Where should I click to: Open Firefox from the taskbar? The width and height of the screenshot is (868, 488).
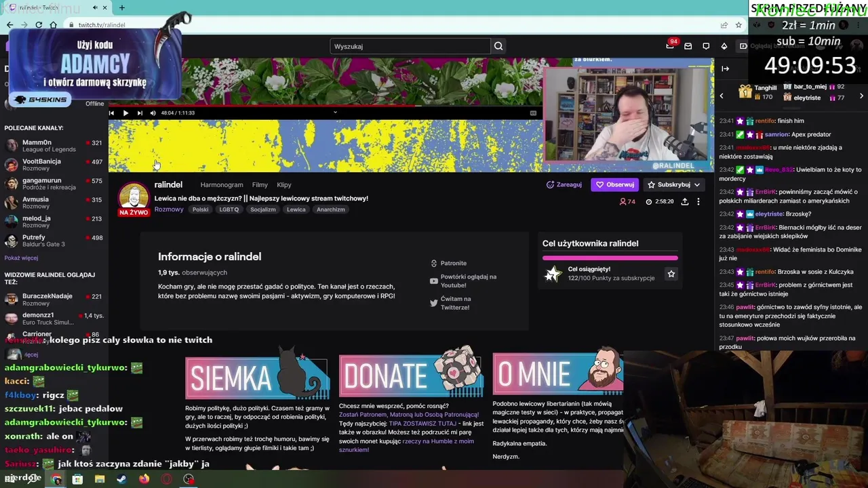coord(144,479)
